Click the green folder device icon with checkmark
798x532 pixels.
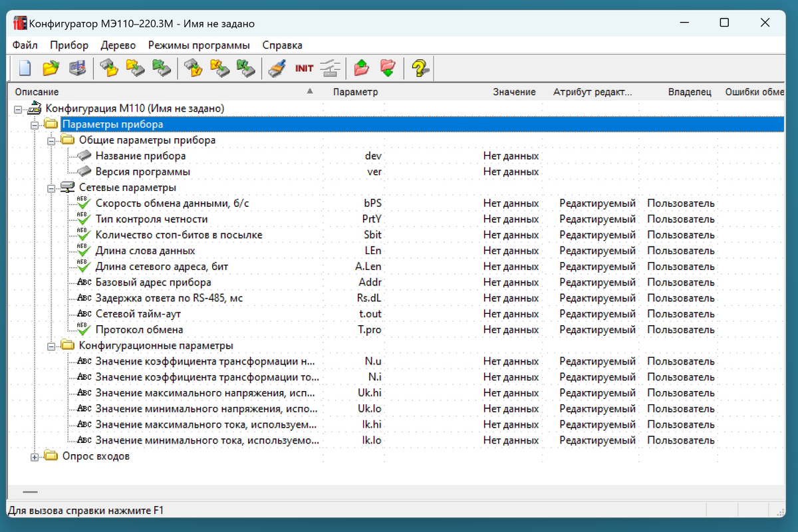click(x=247, y=68)
